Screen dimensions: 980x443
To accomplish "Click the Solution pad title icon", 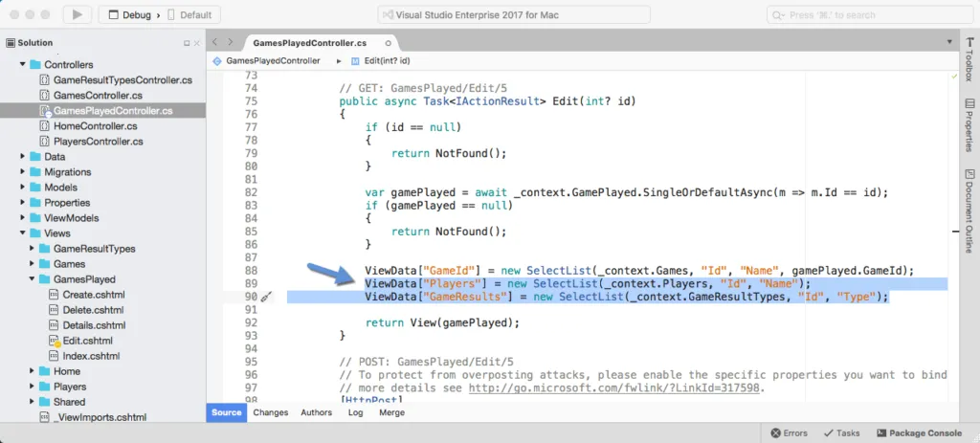I will pos(10,42).
